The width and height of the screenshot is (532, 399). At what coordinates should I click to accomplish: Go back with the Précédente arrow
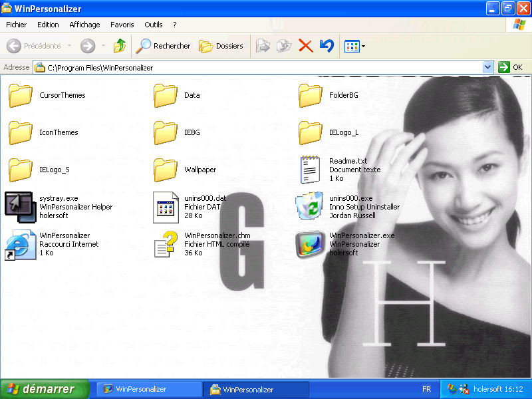coord(34,46)
